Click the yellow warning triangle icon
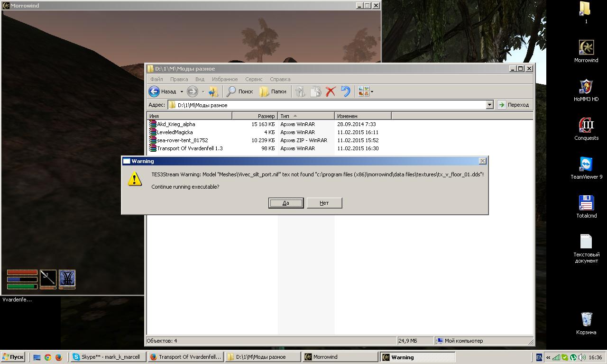Image resolution: width=607 pixels, height=364 pixels. [135, 179]
